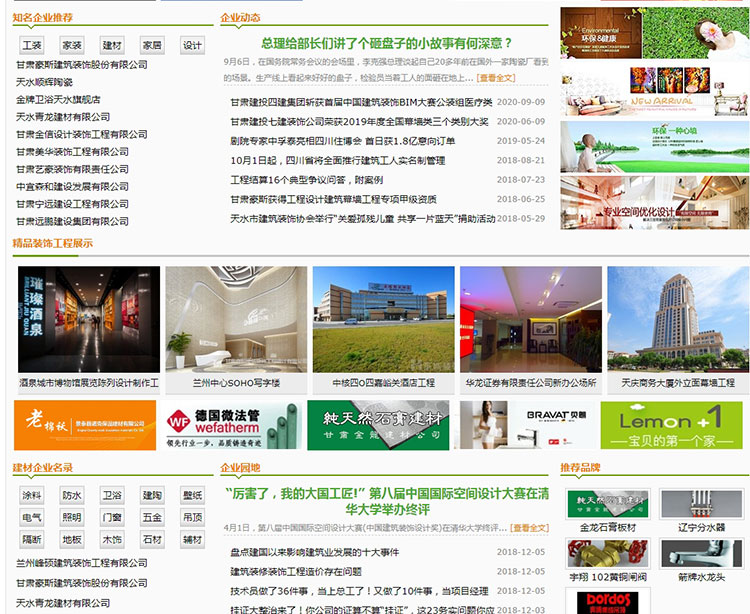750x614 pixels.
Task: View the 兰州中心SOHO写字楼 project thumbnail
Action: pos(236,320)
